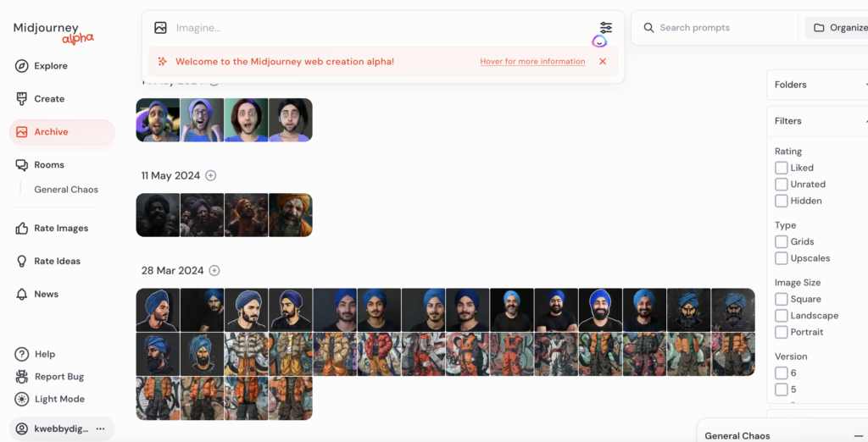Click the Rate Ideas lightbulb icon
The width and height of the screenshot is (868, 442).
click(21, 261)
